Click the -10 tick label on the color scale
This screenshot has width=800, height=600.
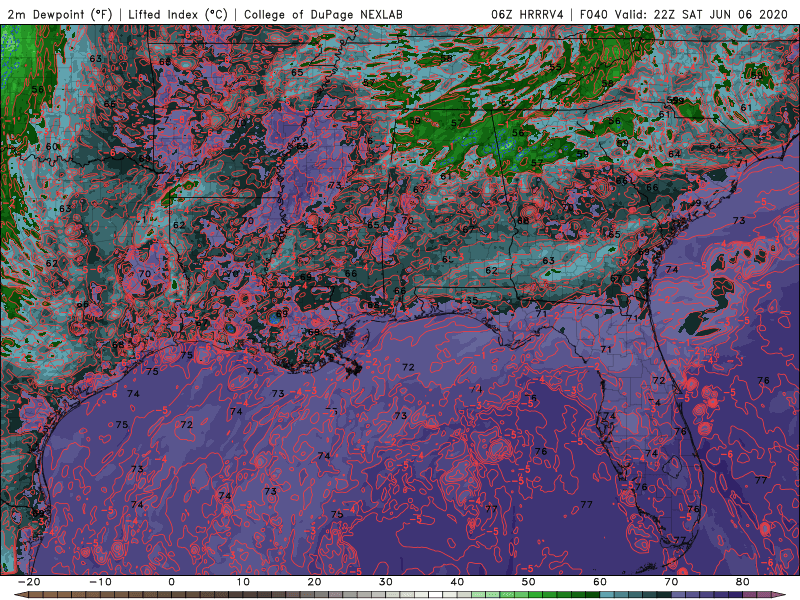[100, 582]
